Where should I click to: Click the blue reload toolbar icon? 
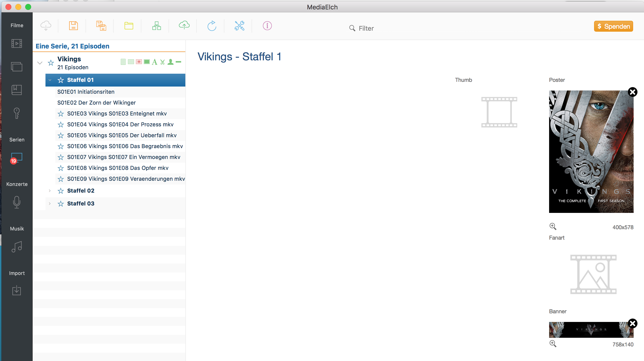coord(212,26)
